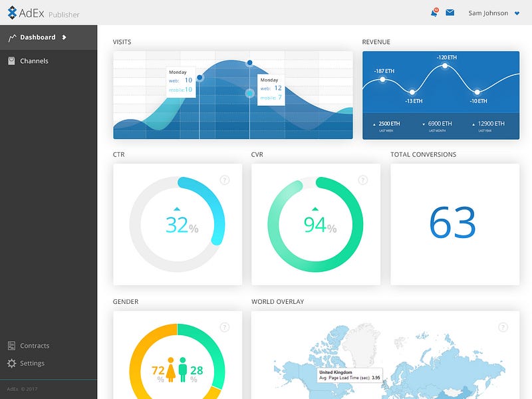This screenshot has height=399, width=532.
Task: Click the 63 total conversions number
Action: tap(453, 223)
